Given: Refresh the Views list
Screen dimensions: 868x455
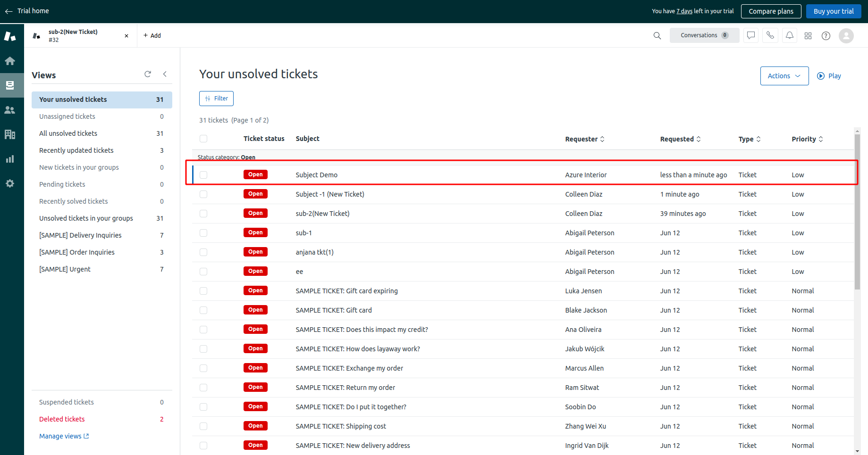Looking at the screenshot, I should tap(148, 74).
